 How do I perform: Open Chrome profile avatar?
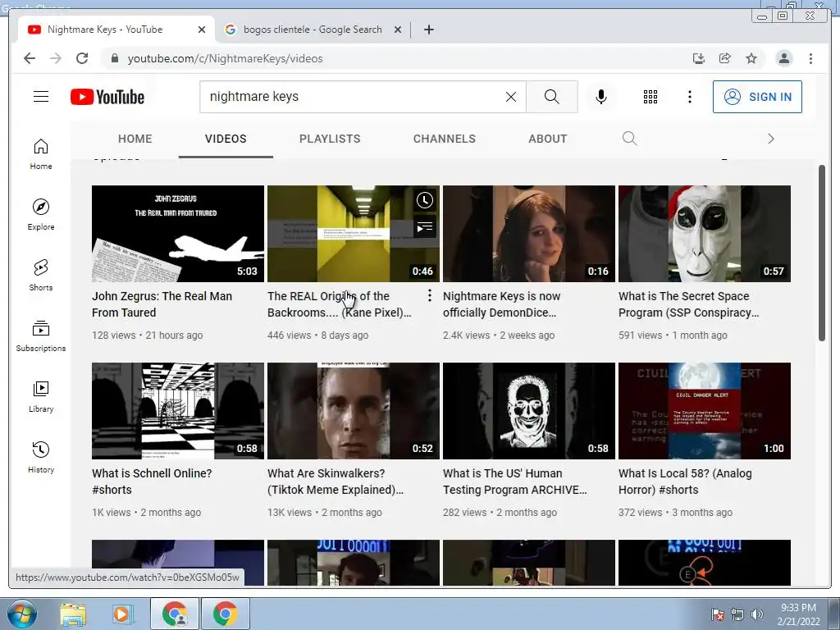click(x=783, y=58)
